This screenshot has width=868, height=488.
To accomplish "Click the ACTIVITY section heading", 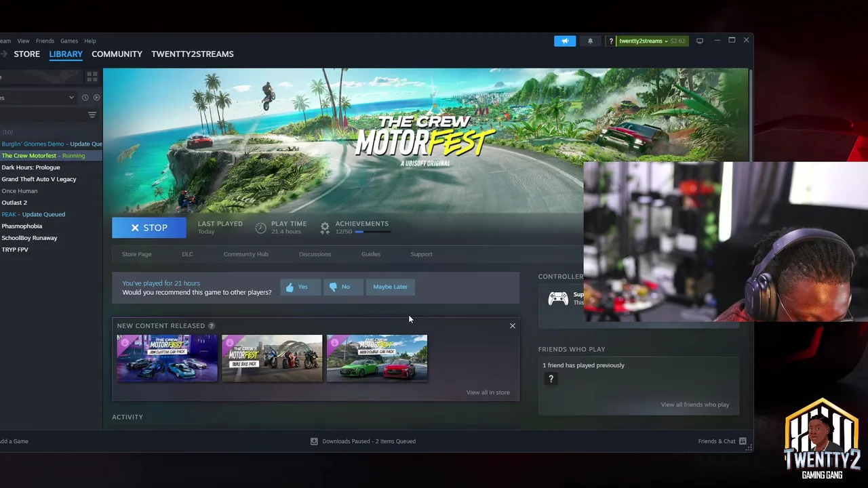I will point(127,417).
